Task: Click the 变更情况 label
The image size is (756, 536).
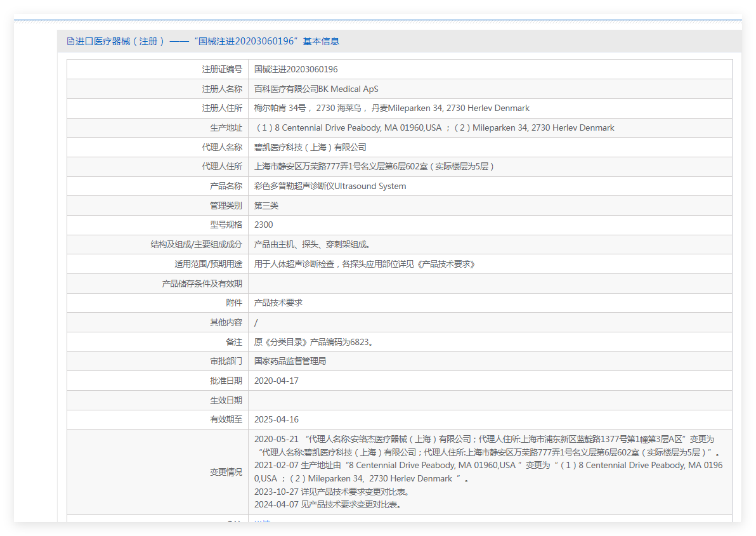Action: pyautogui.click(x=226, y=472)
